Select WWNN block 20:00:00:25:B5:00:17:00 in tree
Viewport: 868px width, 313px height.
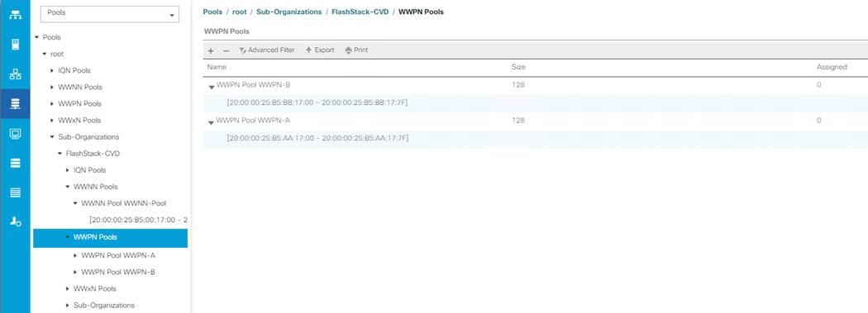coord(138,220)
